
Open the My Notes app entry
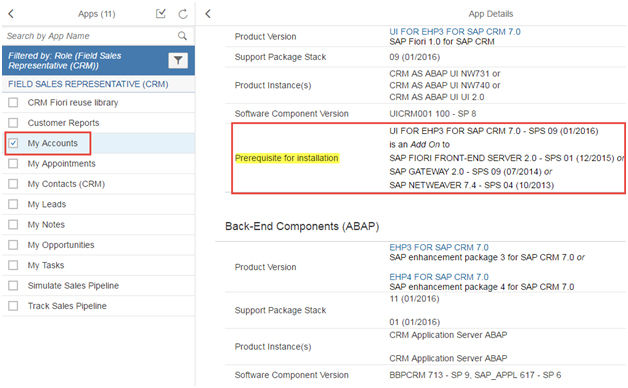[46, 225]
